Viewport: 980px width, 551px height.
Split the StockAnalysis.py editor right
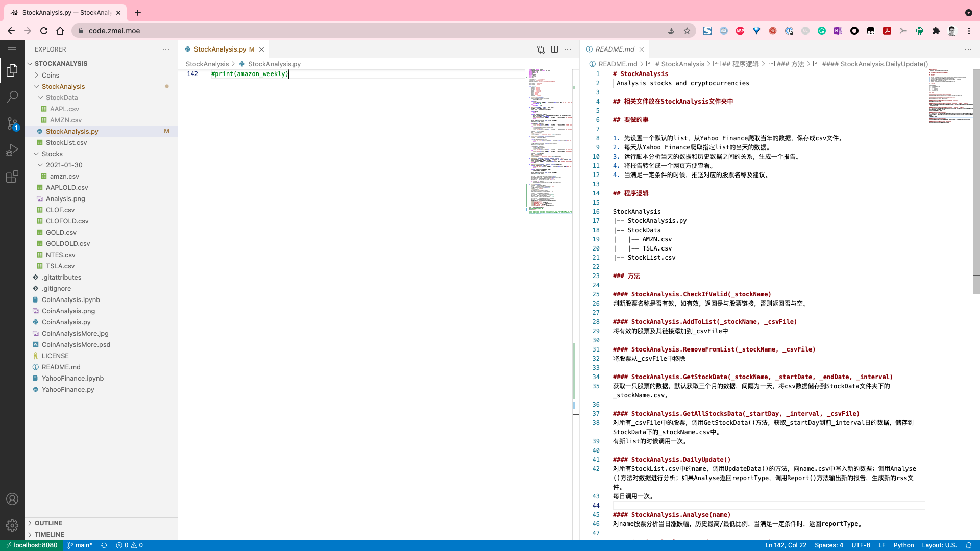coord(554,49)
